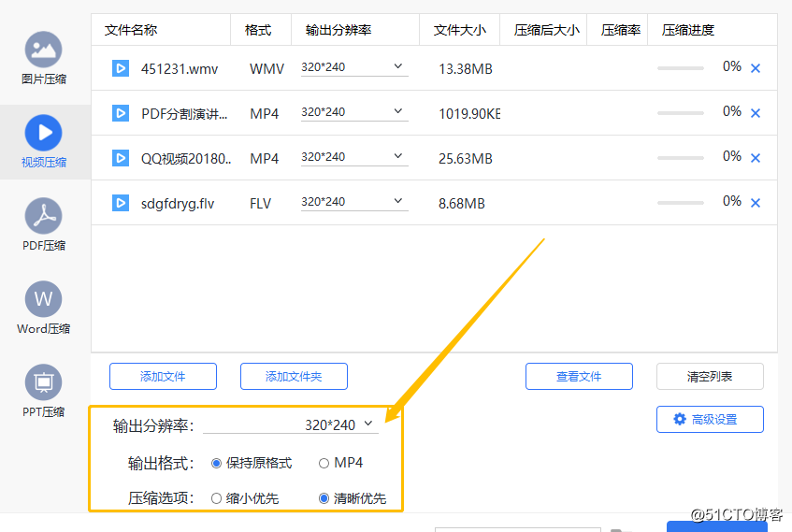Image resolution: width=792 pixels, height=532 pixels.
Task: Select file name sdgfdryg.flv
Action: 178,204
